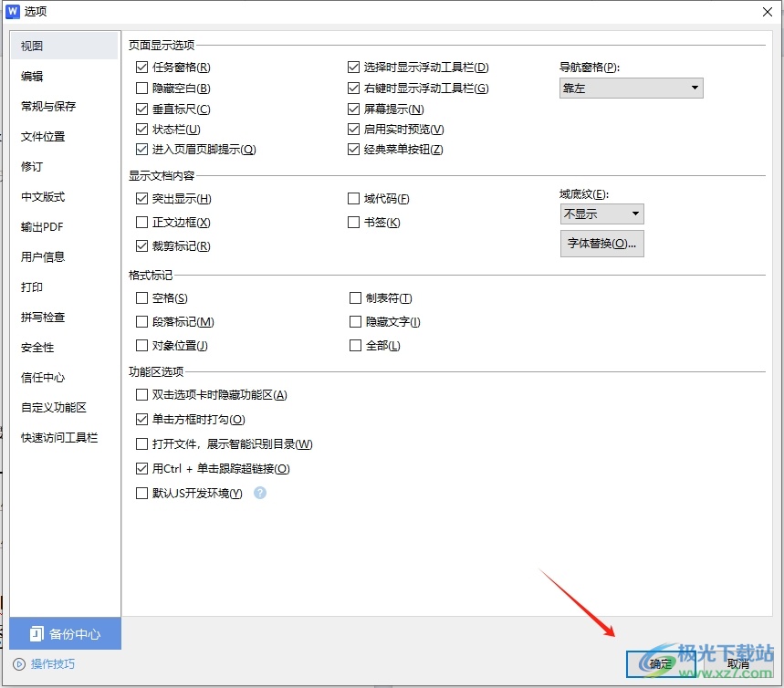
Task: Click the 字体替换(O)... button
Action: tap(602, 244)
